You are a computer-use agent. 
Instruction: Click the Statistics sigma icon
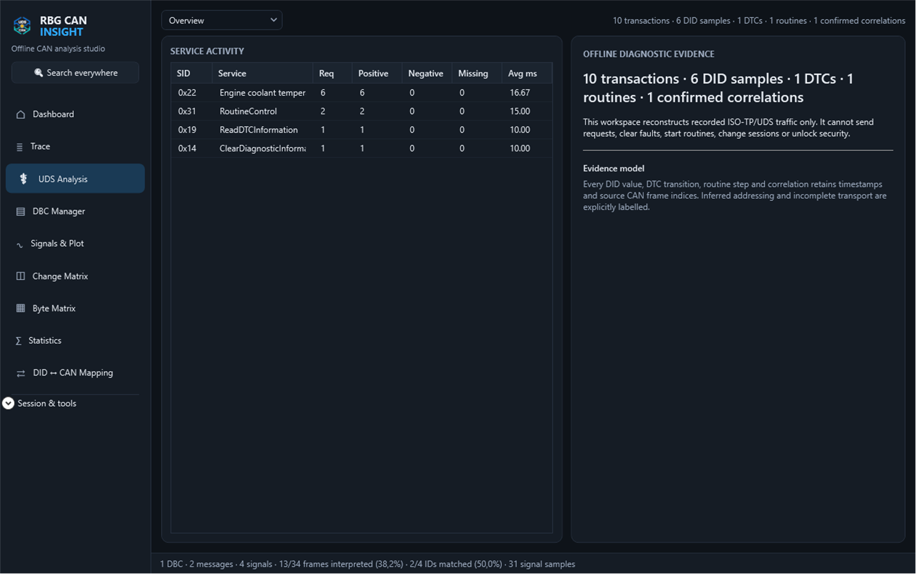[18, 341]
